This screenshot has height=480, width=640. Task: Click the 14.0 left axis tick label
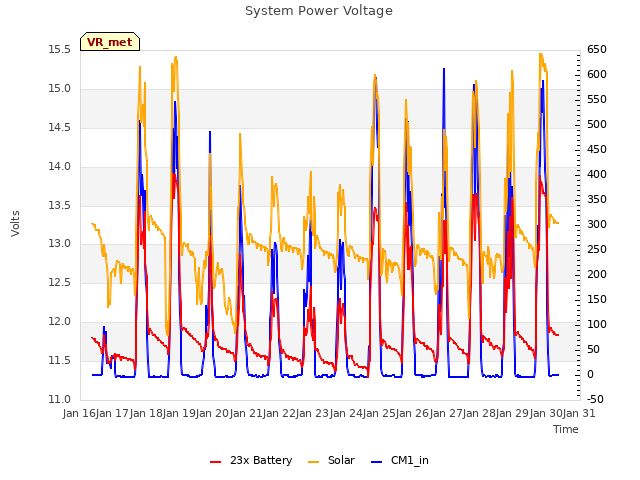click(x=59, y=167)
